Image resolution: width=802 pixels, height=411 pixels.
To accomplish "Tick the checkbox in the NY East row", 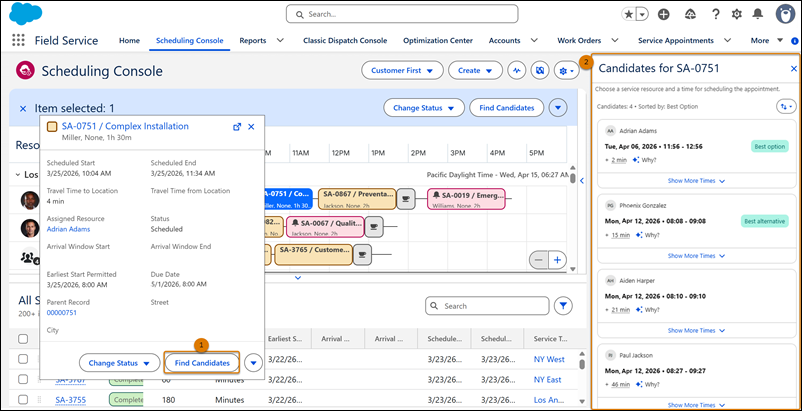I will 23,379.
